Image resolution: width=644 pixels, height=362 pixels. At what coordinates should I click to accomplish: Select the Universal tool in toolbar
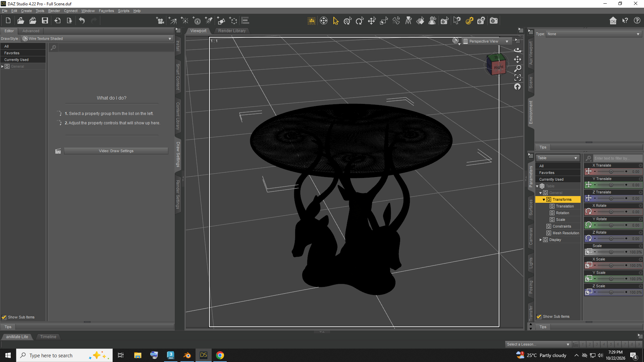click(x=347, y=21)
